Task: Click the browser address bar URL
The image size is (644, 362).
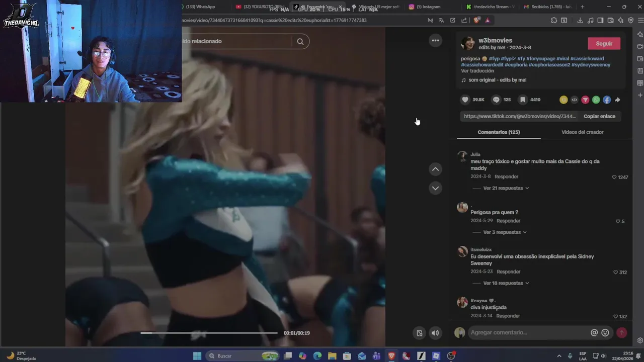Action: click(274, 20)
